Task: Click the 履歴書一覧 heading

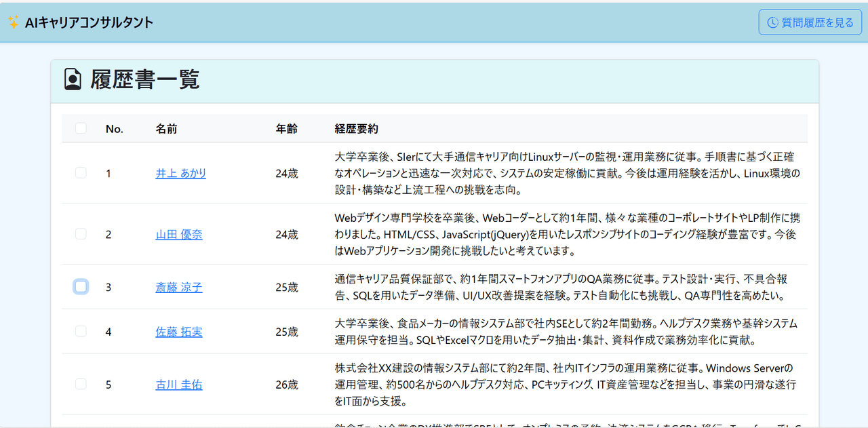Action: (144, 80)
